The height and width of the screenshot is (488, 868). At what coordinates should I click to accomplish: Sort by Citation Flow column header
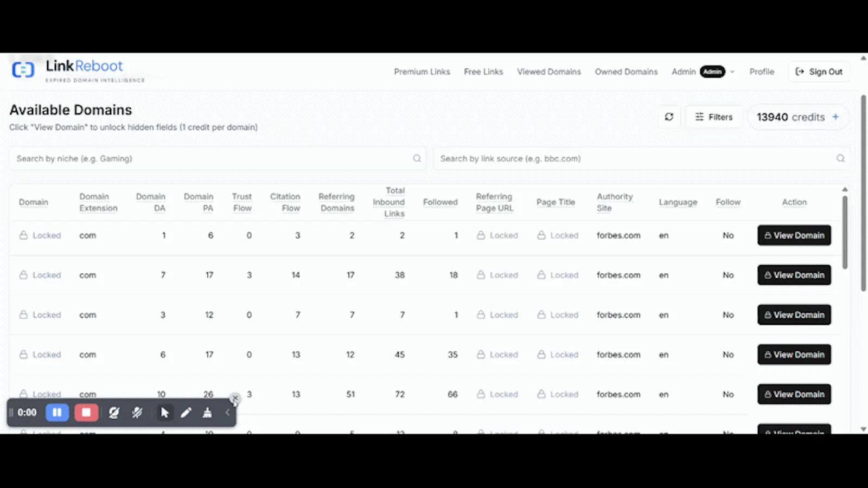coord(285,202)
